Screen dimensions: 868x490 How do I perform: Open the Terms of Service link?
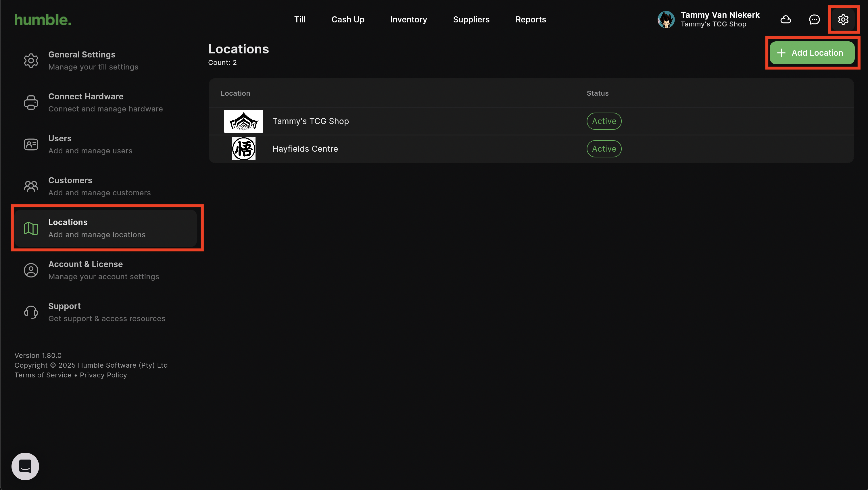click(43, 375)
